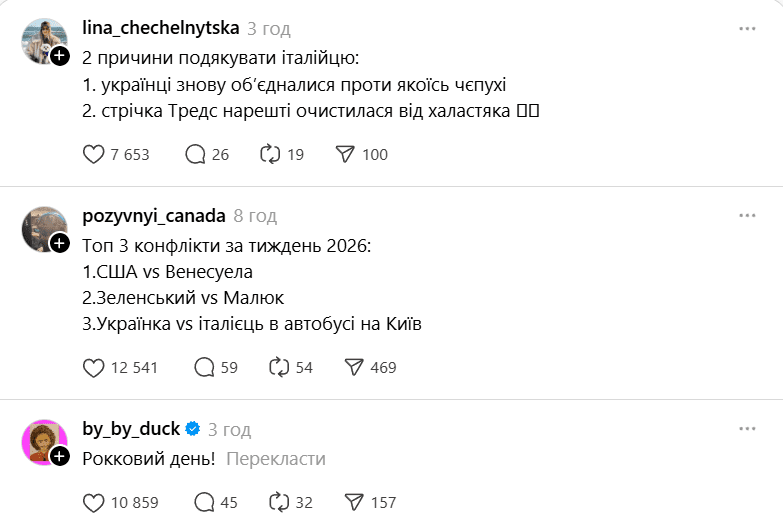This screenshot has width=783, height=531.
Task: Like lina_chechelnytska's post with the heart icon
Action: pos(93,154)
